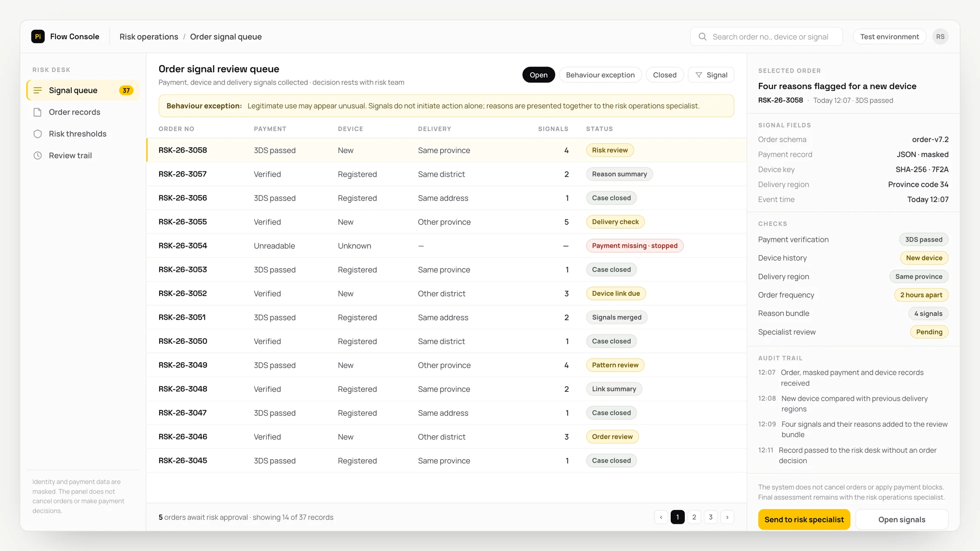Select order RSK-26-3050

pyautogui.click(x=446, y=341)
